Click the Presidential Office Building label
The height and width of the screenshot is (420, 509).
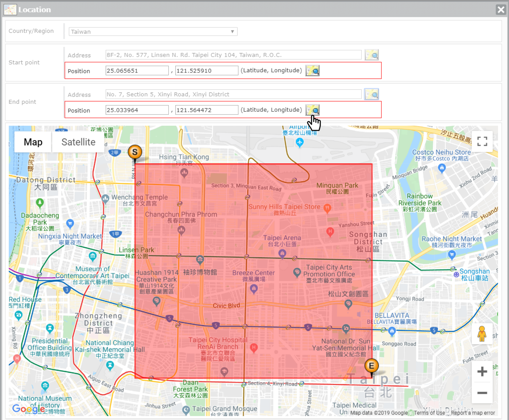pyautogui.click(x=50, y=347)
